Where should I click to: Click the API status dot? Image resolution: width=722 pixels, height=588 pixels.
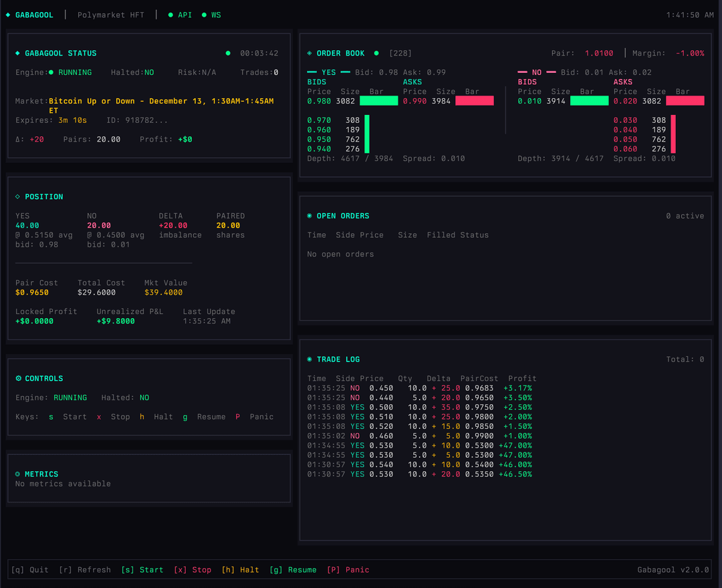click(x=170, y=15)
